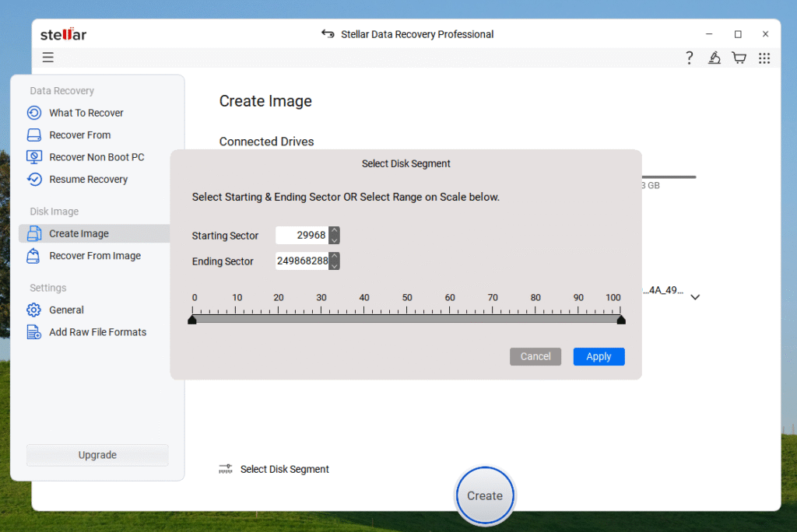797x532 pixels.
Task: Open the shopping cart store icon
Action: (x=739, y=58)
